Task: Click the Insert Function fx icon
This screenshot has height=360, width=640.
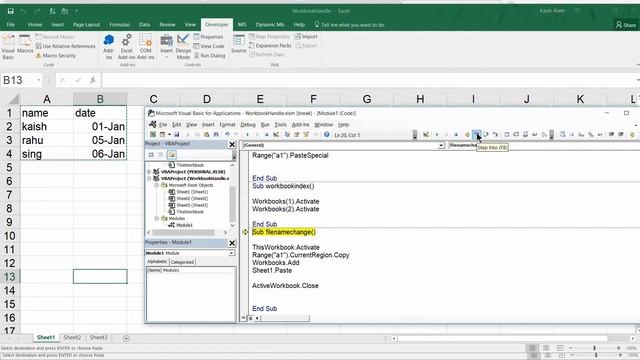Action: (93, 80)
